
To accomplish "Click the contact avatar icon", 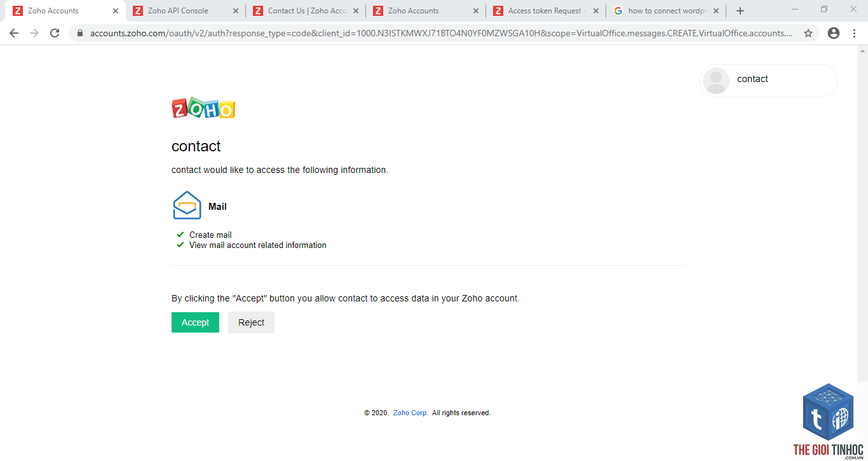I will (x=716, y=81).
